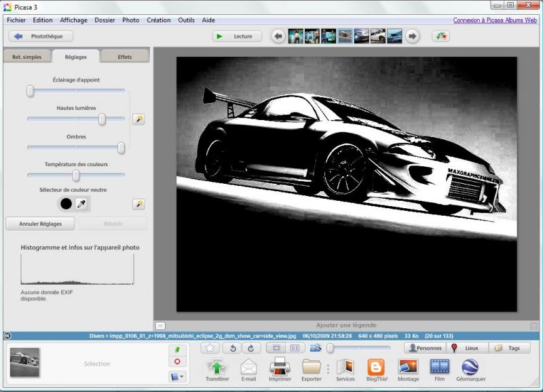Go back to Photothèque library
The width and height of the screenshot is (543, 392).
pos(41,37)
